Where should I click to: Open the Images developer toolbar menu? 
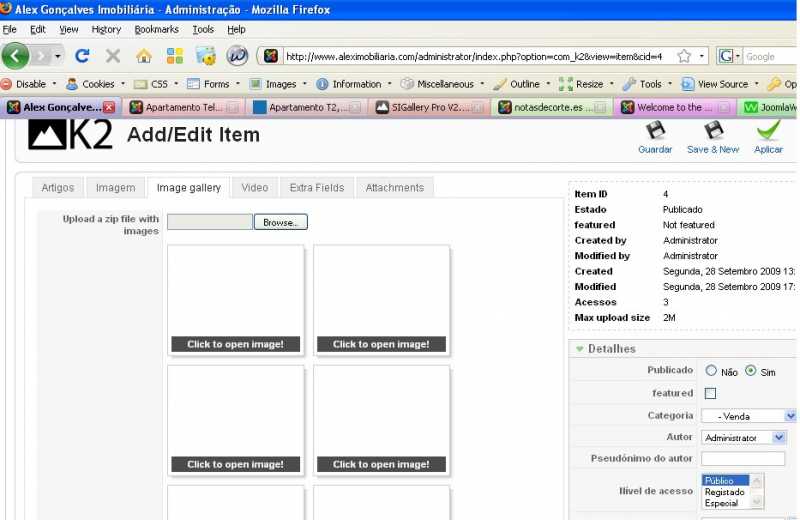coord(279,84)
